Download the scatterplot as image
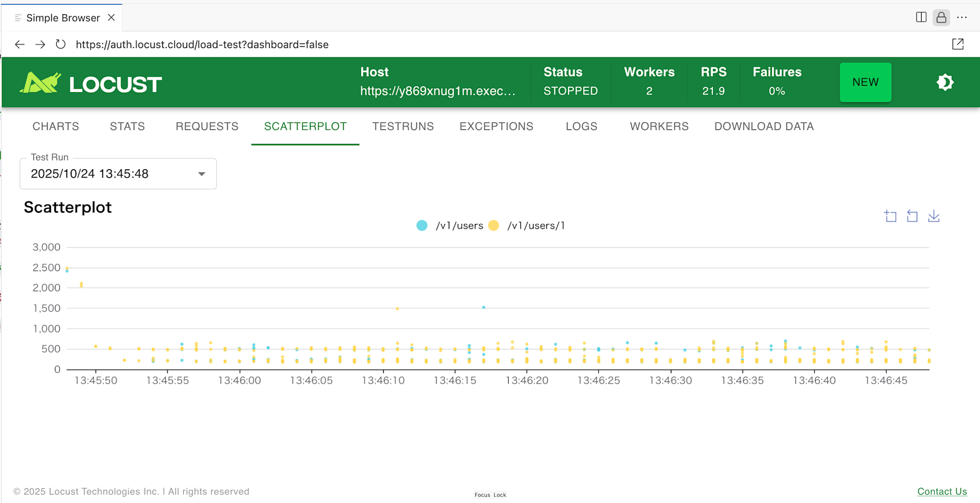Viewport: 980px width, 503px height. [x=933, y=216]
